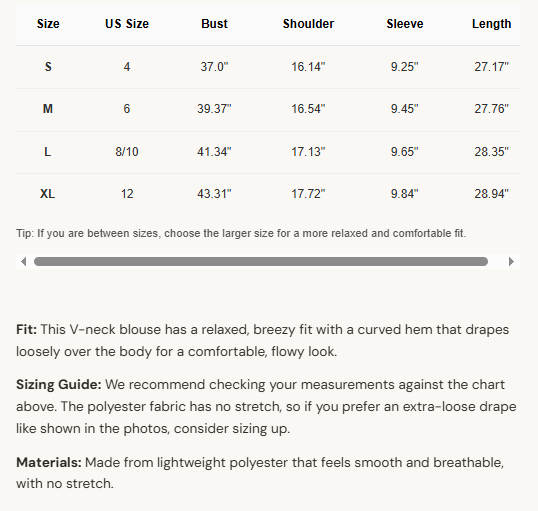The height and width of the screenshot is (511, 538).
Task: Click the right scroll arrow
Action: (511, 262)
